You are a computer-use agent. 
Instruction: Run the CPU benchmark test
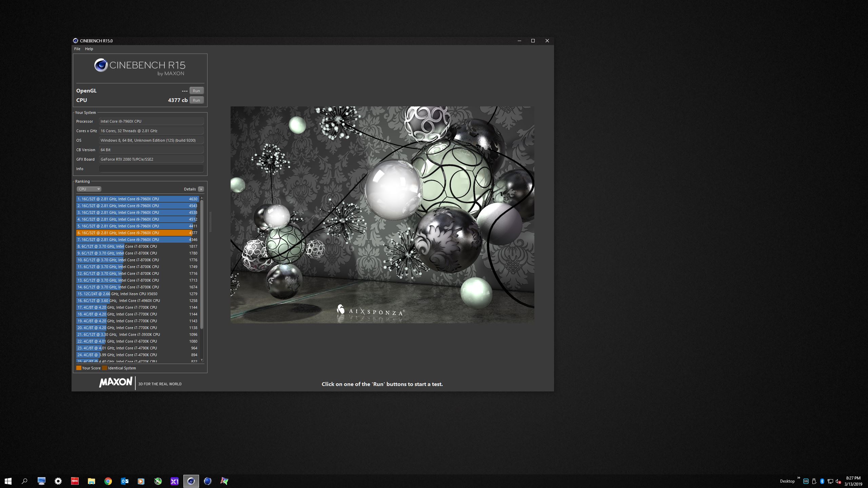[196, 100]
